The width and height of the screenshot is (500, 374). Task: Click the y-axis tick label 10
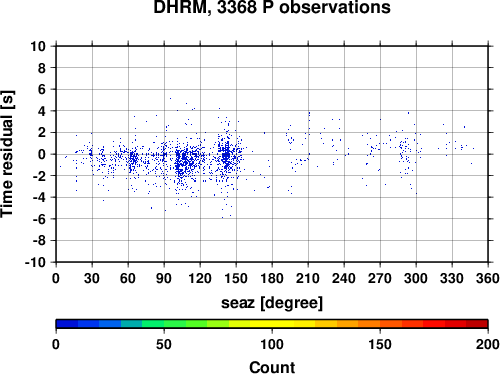point(38,46)
